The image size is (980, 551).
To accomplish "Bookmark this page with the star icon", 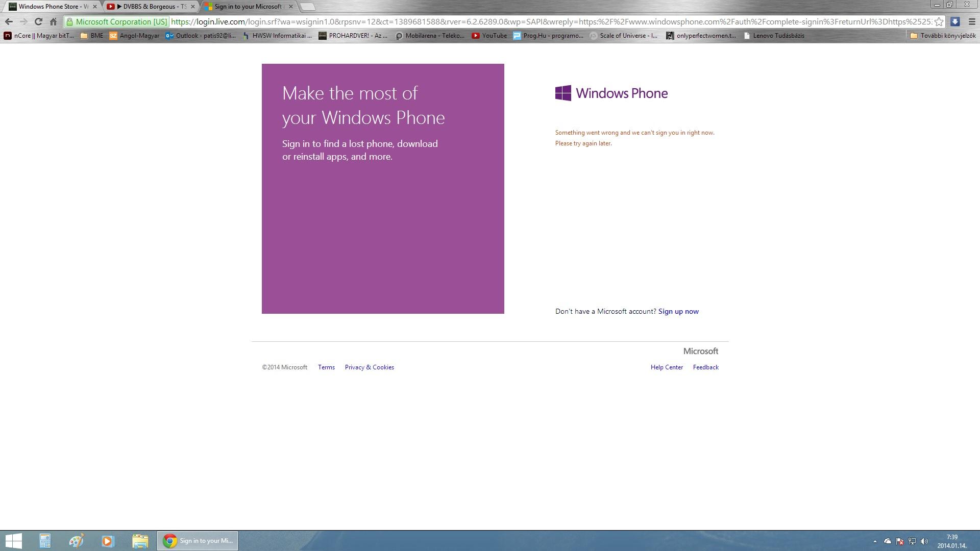I will click(x=939, y=22).
